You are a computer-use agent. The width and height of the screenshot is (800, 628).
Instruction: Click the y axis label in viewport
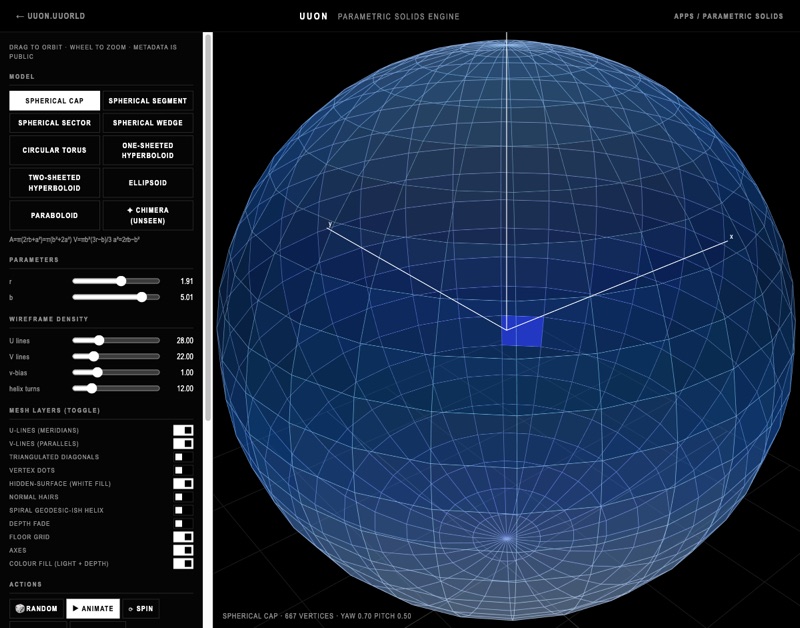tap(330, 224)
